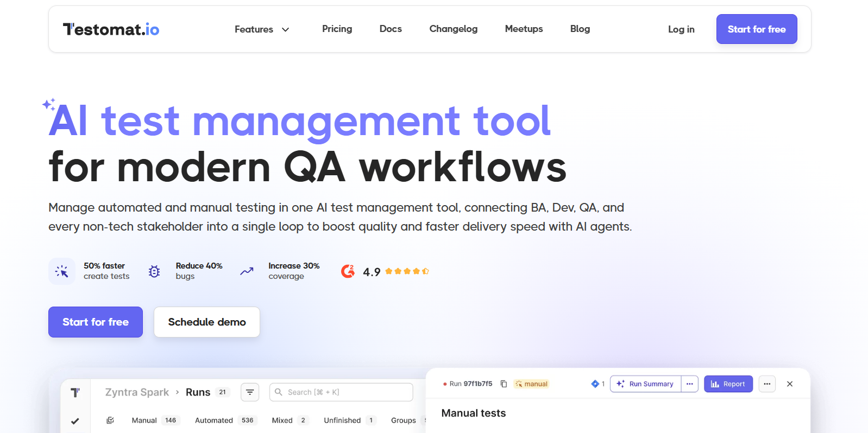This screenshot has width=868, height=433.
Task: Click the T logo in app sidebar
Action: coord(75,392)
